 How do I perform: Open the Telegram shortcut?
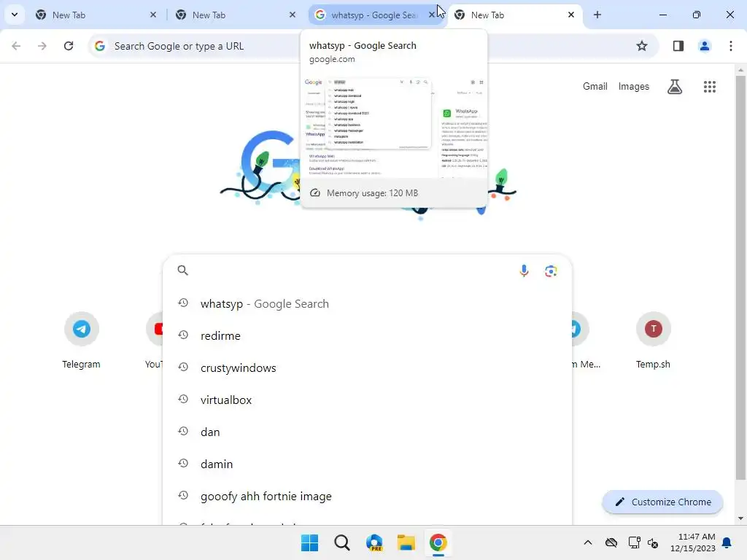(82, 341)
